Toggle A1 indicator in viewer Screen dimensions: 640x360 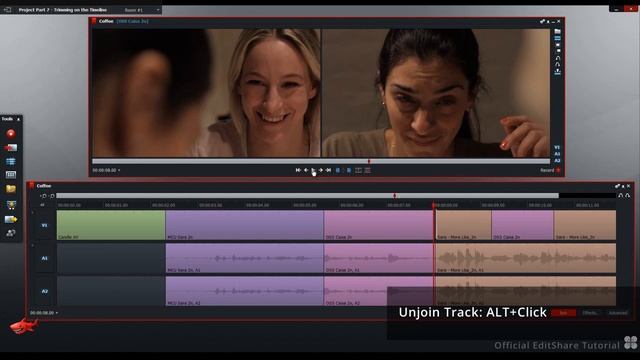(x=557, y=154)
